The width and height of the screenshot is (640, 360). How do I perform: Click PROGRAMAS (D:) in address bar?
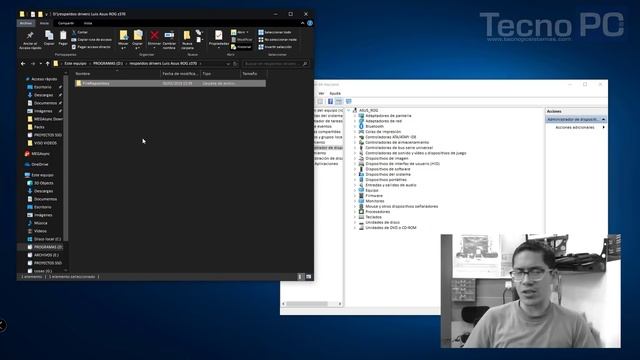[x=108, y=64]
